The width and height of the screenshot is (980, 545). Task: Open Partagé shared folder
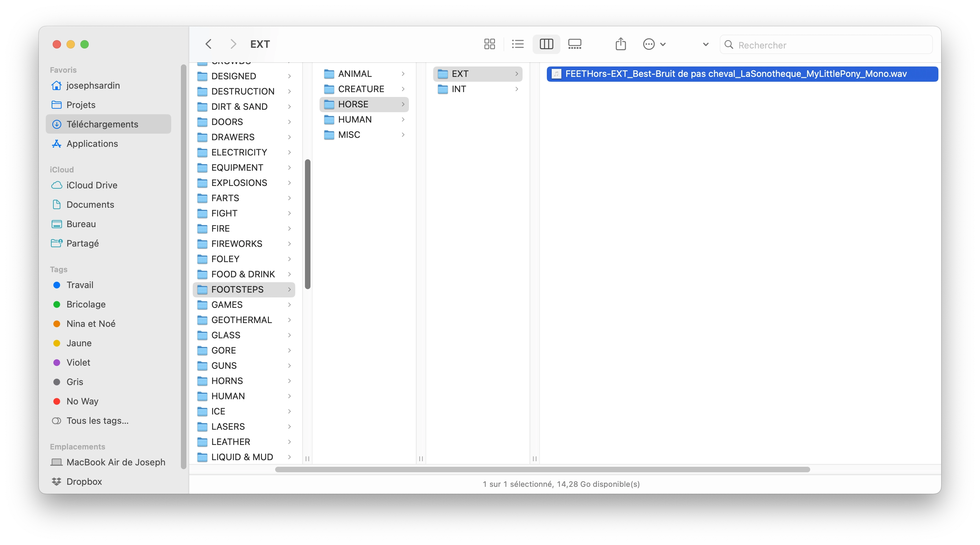(108, 243)
